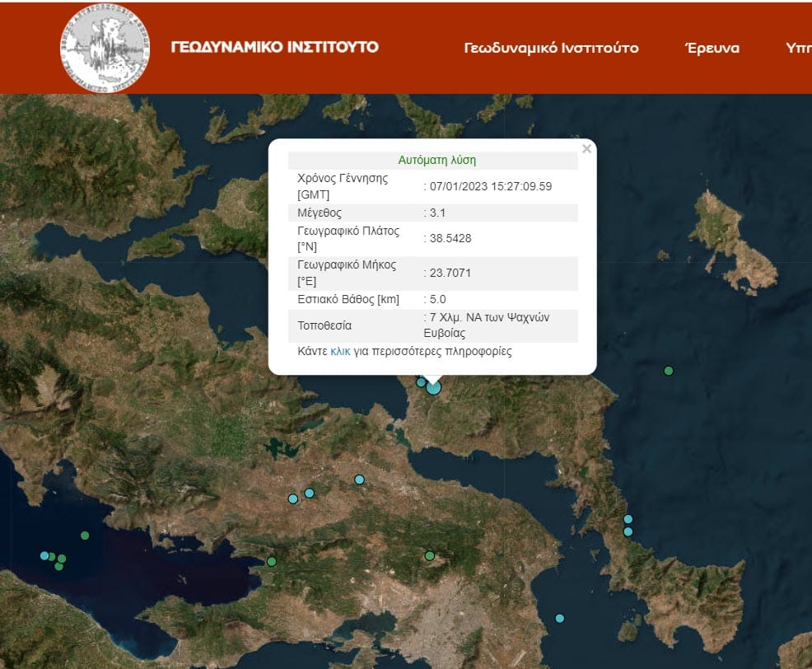Click the longitude value 23.7071
This screenshot has width=812, height=669.
pos(450,273)
